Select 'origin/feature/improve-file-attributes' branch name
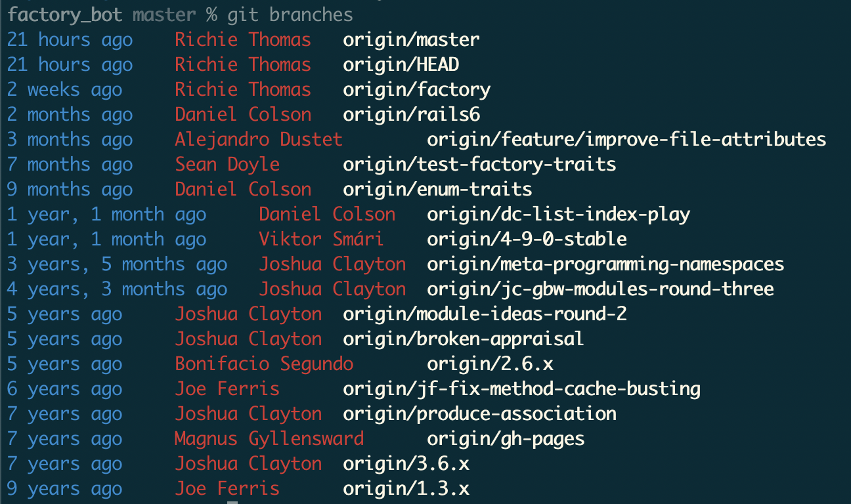Image resolution: width=851 pixels, height=504 pixels. (626, 140)
